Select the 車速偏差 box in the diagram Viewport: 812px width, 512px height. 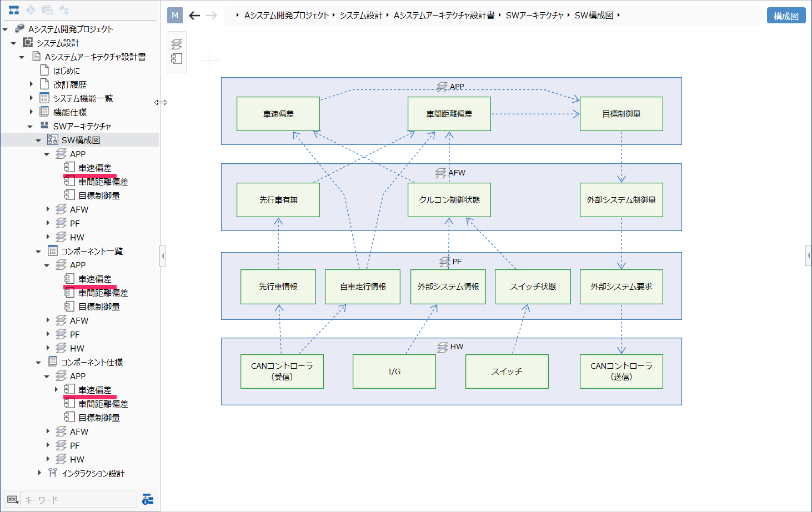tap(278, 114)
